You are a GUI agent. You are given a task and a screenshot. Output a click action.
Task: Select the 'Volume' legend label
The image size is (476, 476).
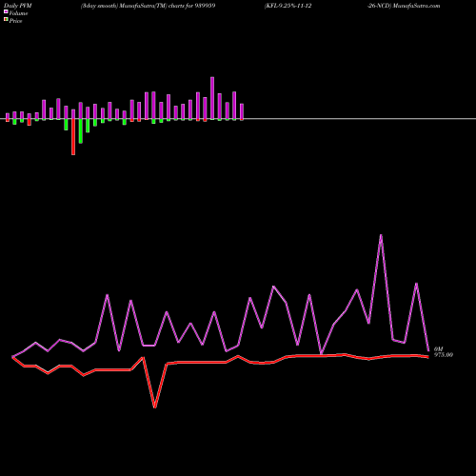pos(18,13)
